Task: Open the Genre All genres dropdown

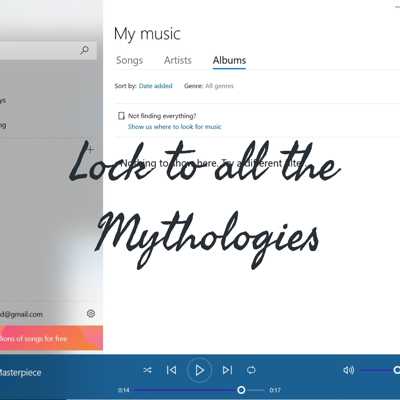Action: pos(219,86)
